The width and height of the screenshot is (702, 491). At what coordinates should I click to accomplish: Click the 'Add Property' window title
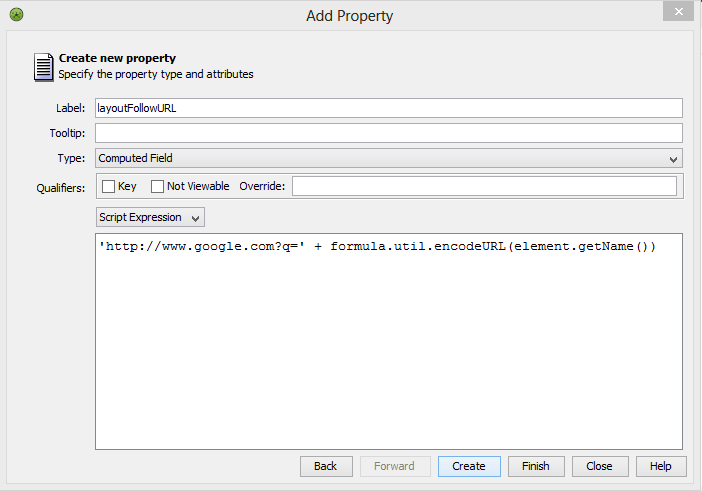tap(350, 16)
